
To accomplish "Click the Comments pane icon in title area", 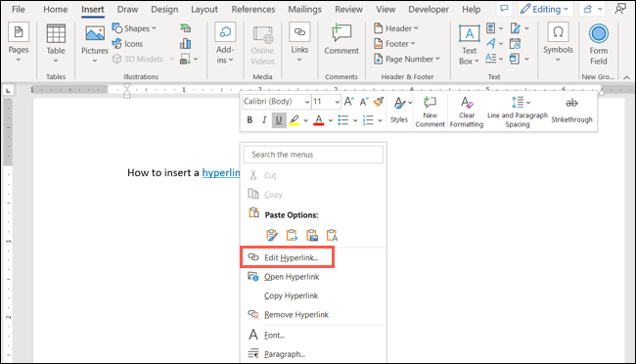I will point(504,9).
